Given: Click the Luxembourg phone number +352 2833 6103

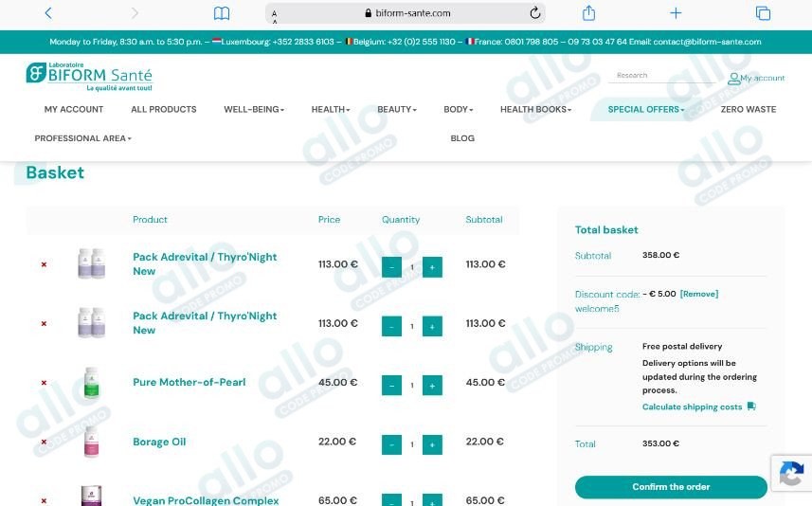Looking at the screenshot, I should click(303, 42).
